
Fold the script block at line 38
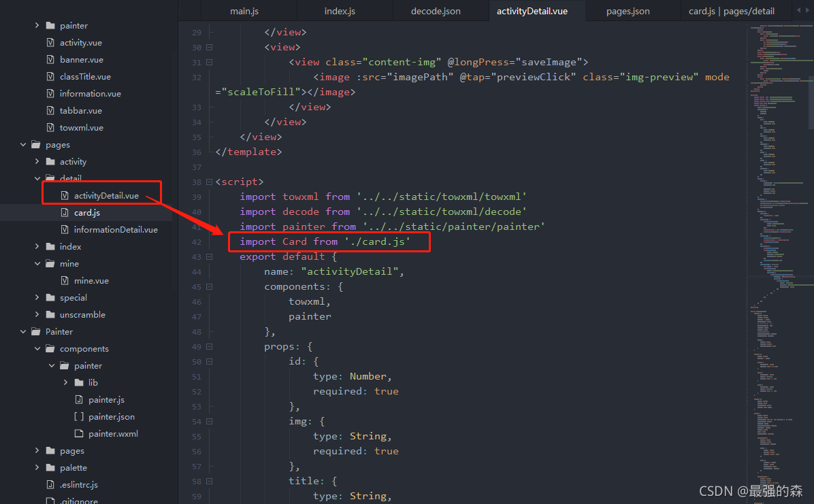point(209,182)
